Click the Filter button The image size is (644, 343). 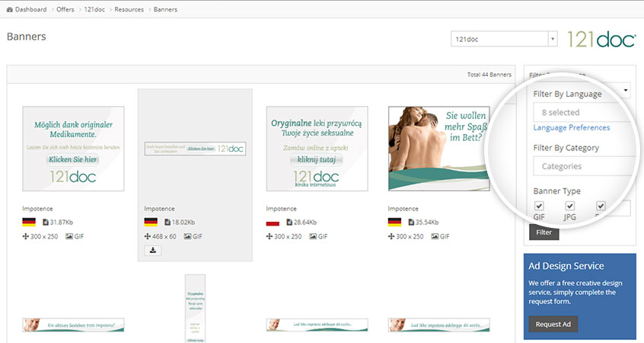point(544,232)
